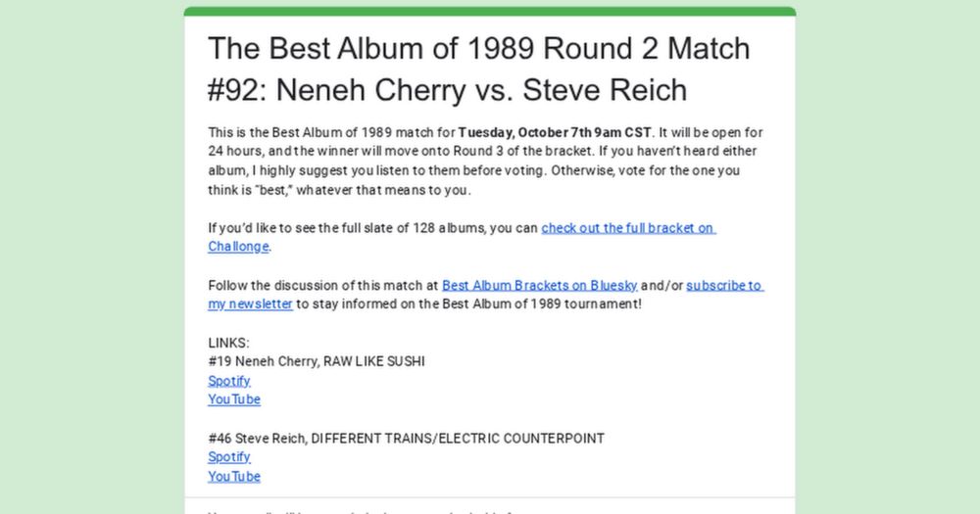Open YouTube link under Raw Like Sushi
This screenshot has width=980, height=514.
click(x=233, y=399)
